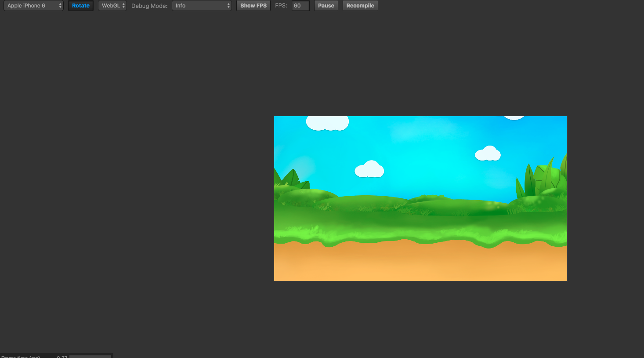This screenshot has width=644, height=358.
Task: Open the WebGL renderer dropdown
Action: (x=112, y=6)
